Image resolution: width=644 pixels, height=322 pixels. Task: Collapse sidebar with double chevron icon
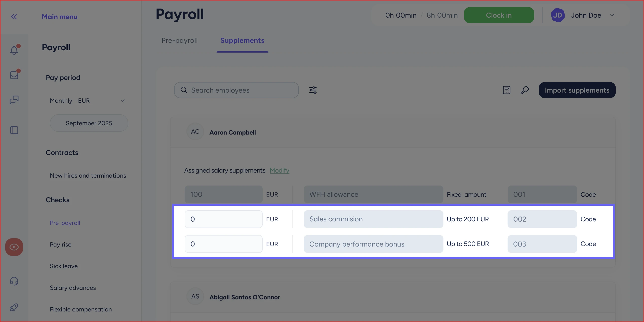click(x=14, y=17)
